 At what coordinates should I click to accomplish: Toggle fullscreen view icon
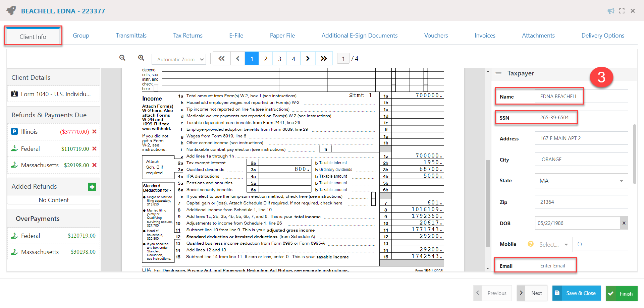[622, 11]
